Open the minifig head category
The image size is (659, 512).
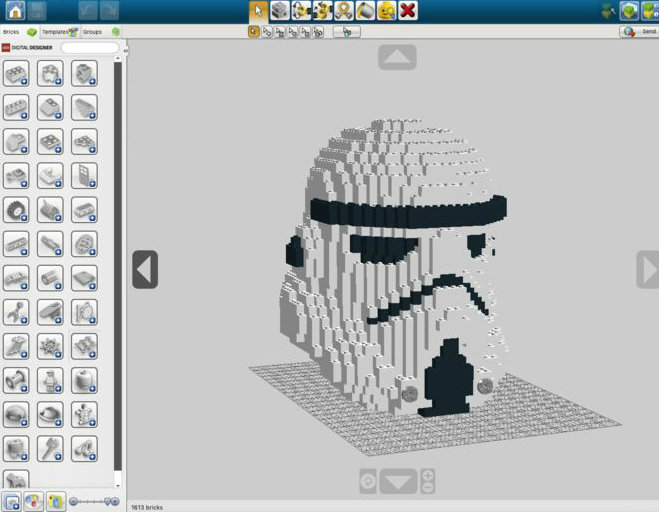pyautogui.click(x=84, y=380)
